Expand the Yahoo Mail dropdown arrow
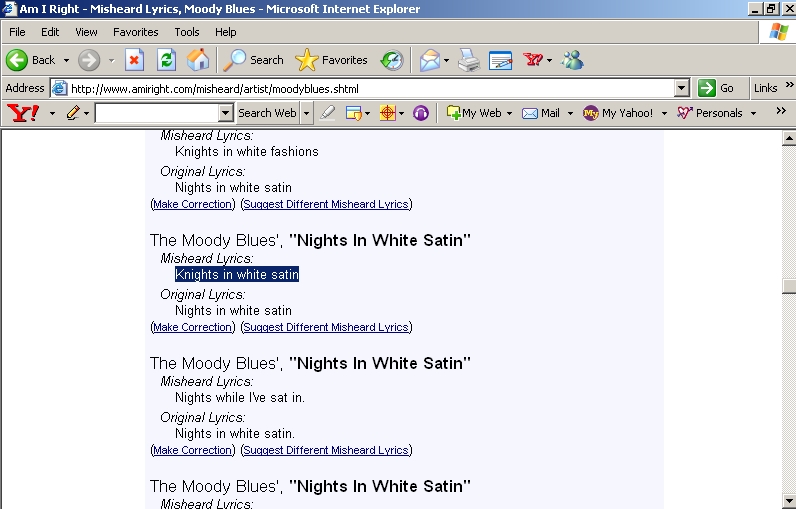This screenshot has width=796, height=509. pos(570,113)
